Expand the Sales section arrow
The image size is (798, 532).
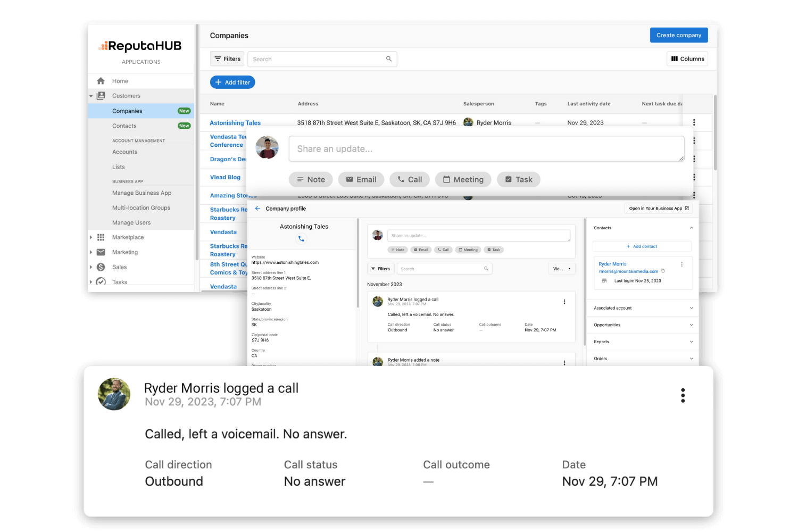[91, 267]
